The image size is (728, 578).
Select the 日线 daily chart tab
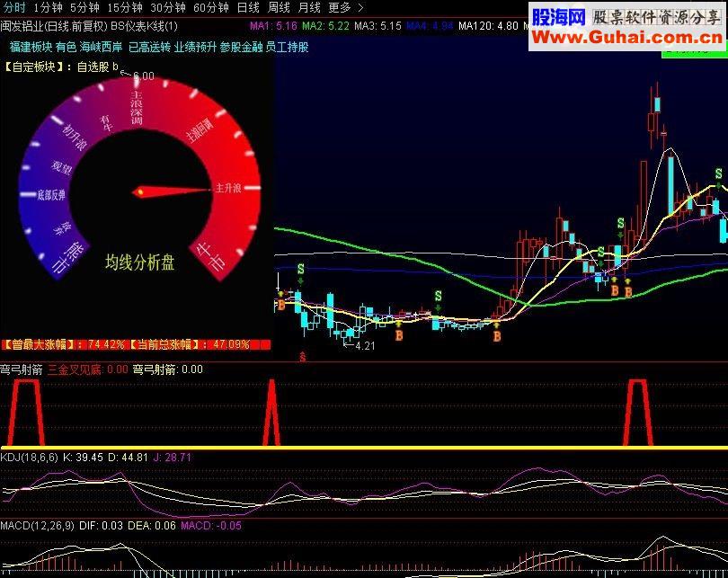[248, 7]
